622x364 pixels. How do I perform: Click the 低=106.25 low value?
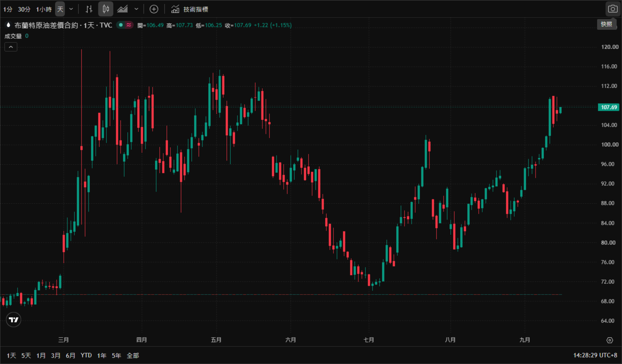(x=209, y=25)
